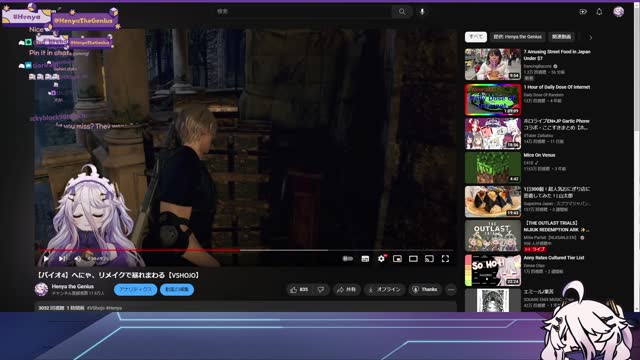640x360 pixels.
Task: Click the red ライブ live badge
Action: point(535,249)
